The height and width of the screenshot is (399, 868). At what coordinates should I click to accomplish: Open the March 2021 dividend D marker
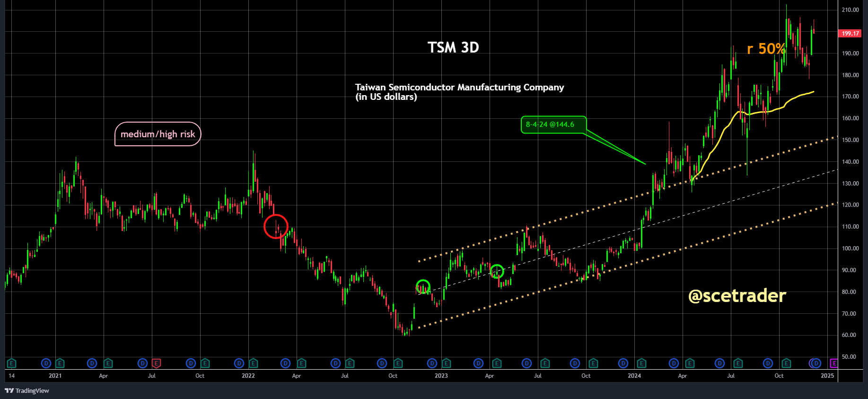[92, 364]
